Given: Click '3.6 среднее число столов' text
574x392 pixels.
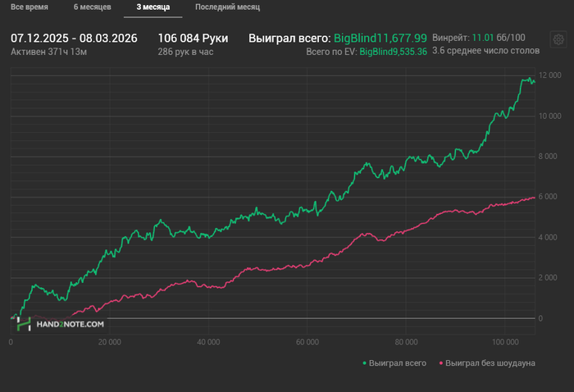Looking at the screenshot, I should (485, 51).
